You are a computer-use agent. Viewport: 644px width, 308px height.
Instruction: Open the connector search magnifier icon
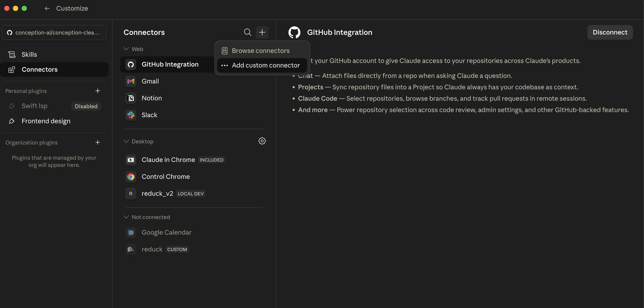248,32
